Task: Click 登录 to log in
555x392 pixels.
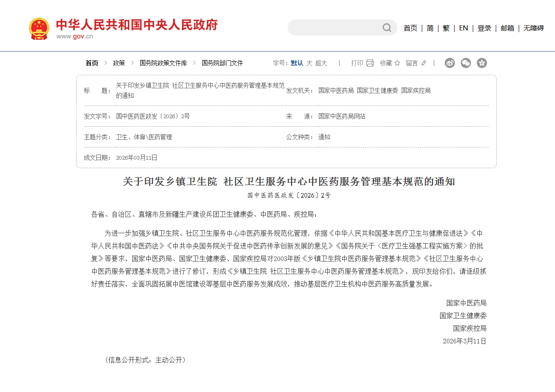Action: (484, 28)
